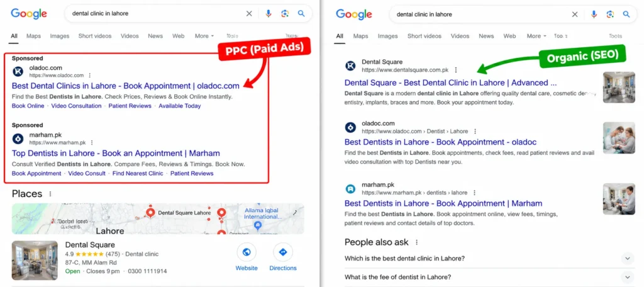The width and height of the screenshot is (644, 287).
Task: Click Book Appointment sitelink under Marham ad
Action: point(36,173)
